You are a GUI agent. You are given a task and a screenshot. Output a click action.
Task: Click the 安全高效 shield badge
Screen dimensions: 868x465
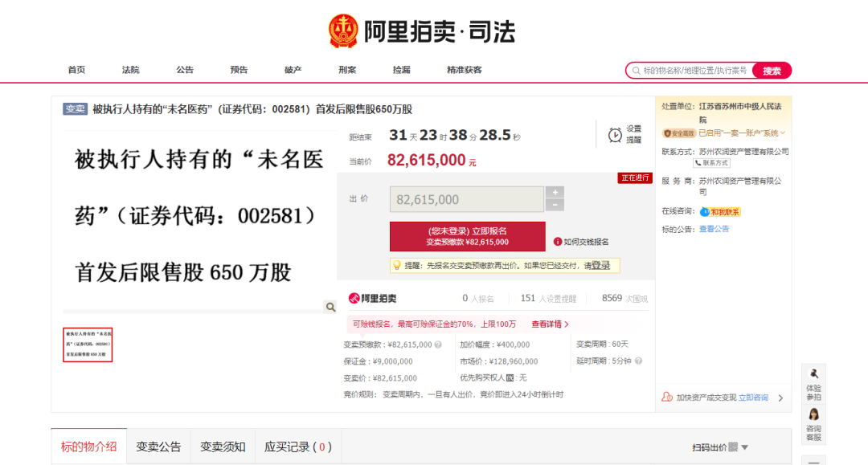678,133
